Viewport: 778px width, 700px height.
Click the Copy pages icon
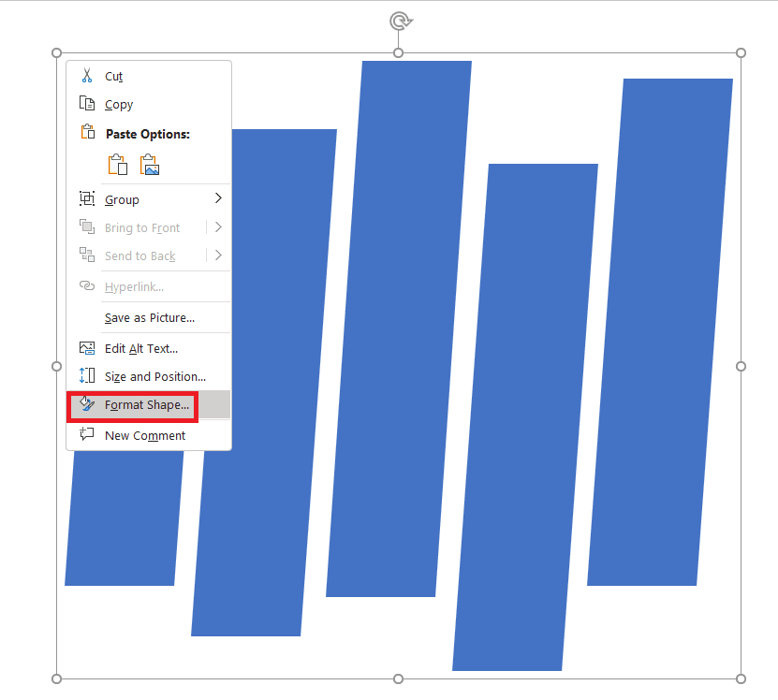tap(87, 104)
